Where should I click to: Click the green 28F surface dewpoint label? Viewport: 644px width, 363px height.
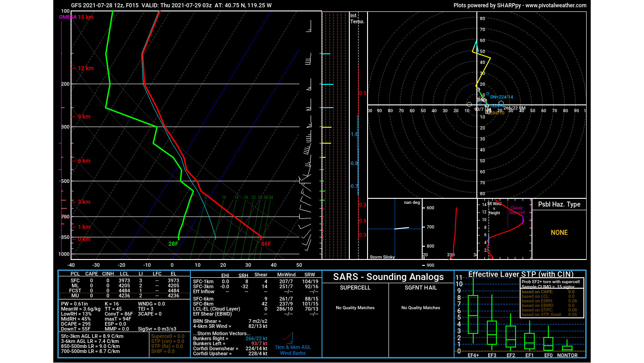point(174,244)
